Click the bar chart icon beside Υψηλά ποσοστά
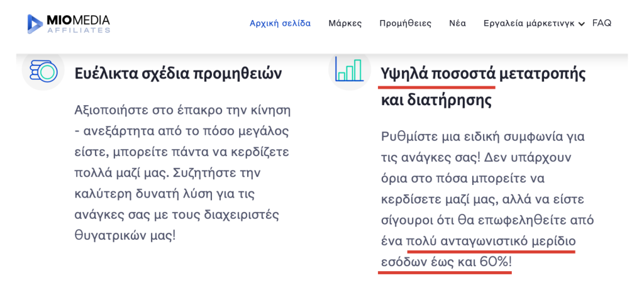Viewport: 644px width, 285px height. 349,69
